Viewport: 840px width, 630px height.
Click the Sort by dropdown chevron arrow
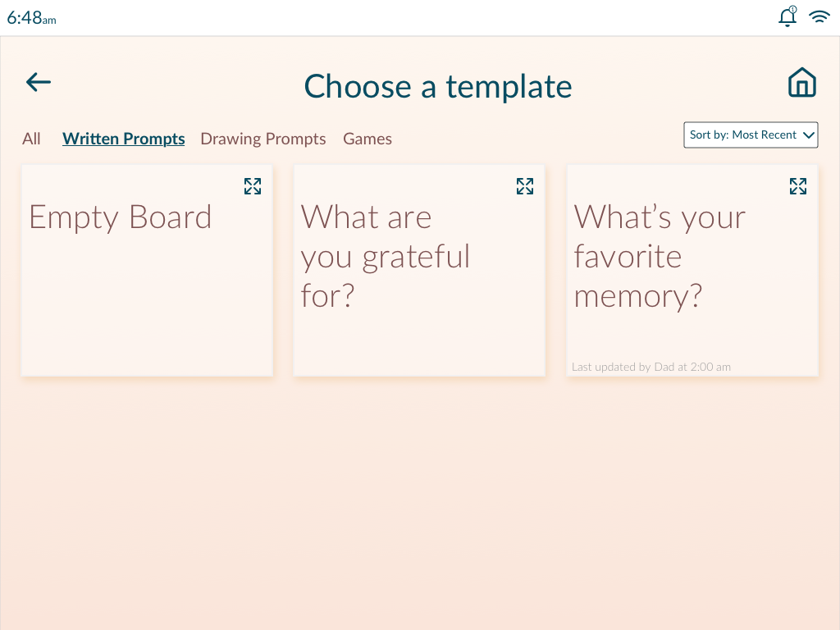click(x=809, y=135)
